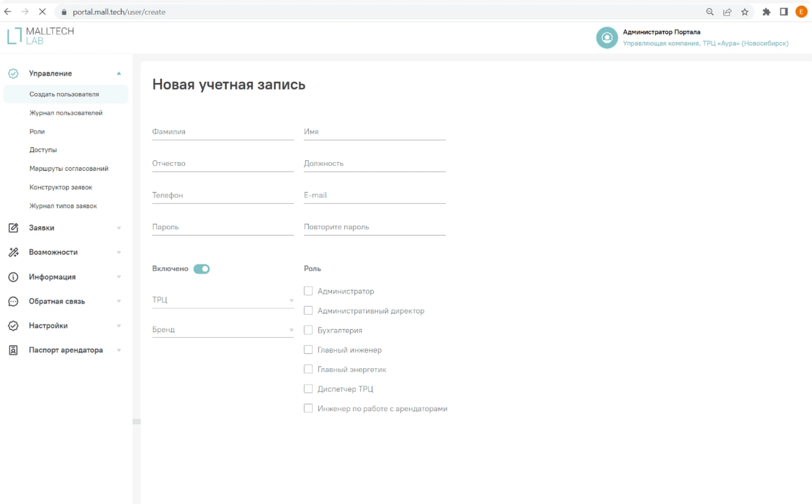
Task: Check the Бухгалтерия role checkbox
Action: [x=308, y=330]
